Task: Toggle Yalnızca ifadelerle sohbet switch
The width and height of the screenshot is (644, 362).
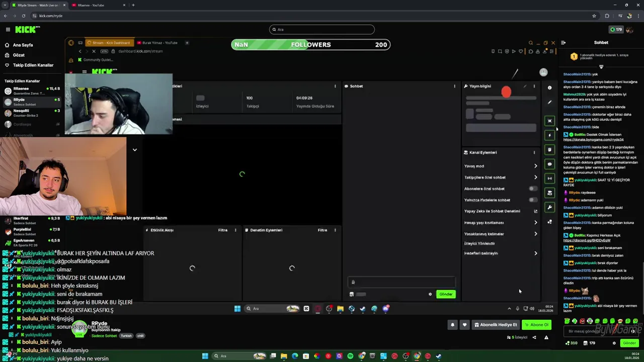Action: point(533,200)
